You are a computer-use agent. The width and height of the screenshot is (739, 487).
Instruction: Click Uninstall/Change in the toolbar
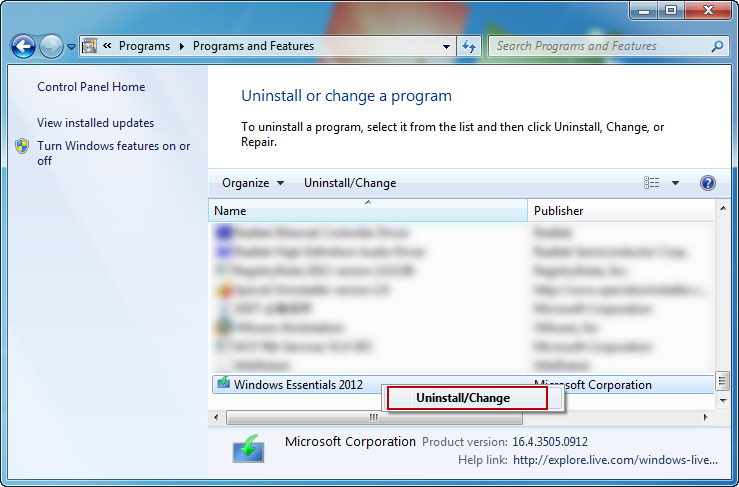click(x=350, y=183)
